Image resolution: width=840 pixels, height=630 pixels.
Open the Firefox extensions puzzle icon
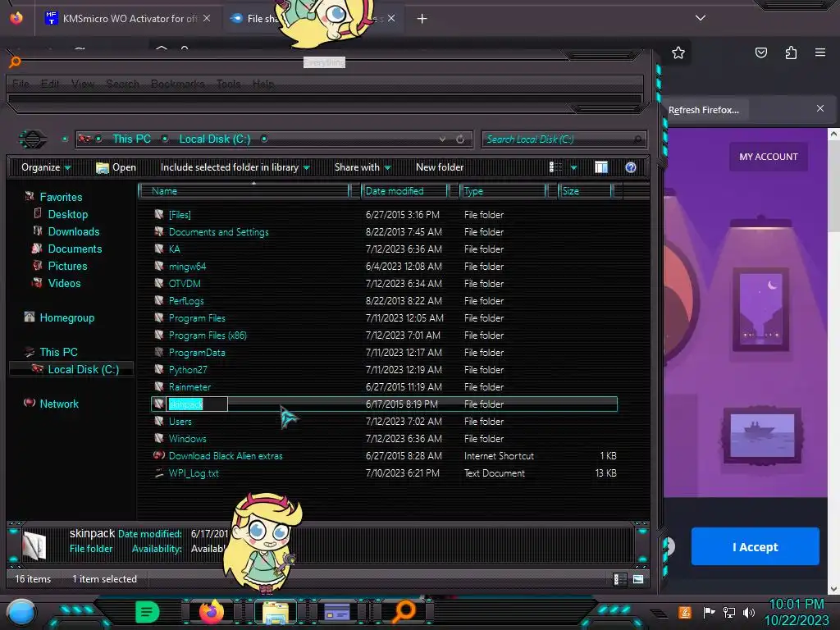tap(791, 52)
